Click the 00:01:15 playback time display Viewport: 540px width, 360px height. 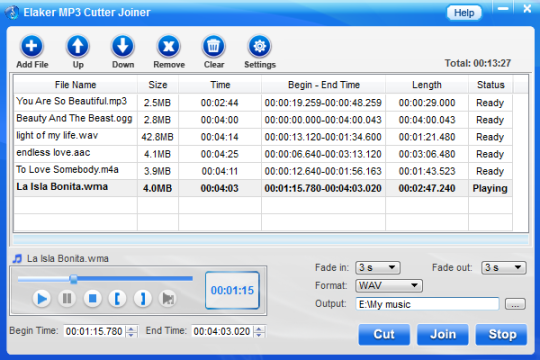(232, 290)
